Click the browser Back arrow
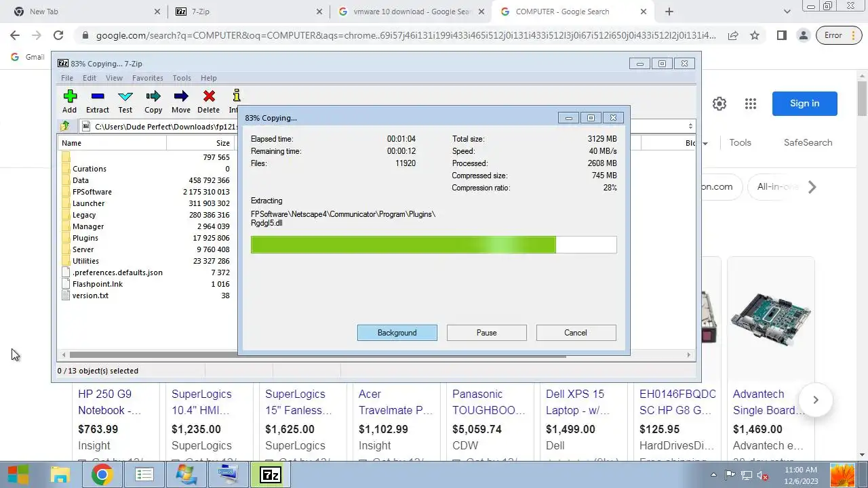This screenshot has height=488, width=868. coord(14,35)
